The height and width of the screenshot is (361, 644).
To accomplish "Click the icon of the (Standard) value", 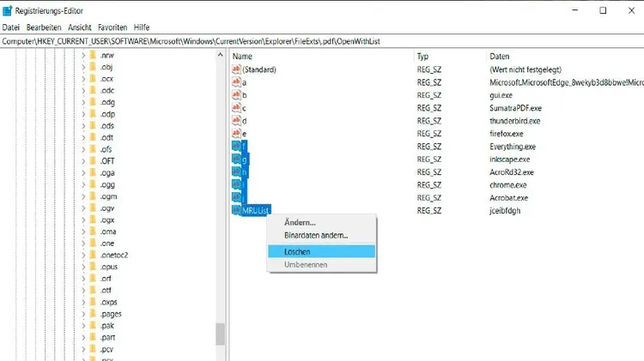I will [x=236, y=69].
